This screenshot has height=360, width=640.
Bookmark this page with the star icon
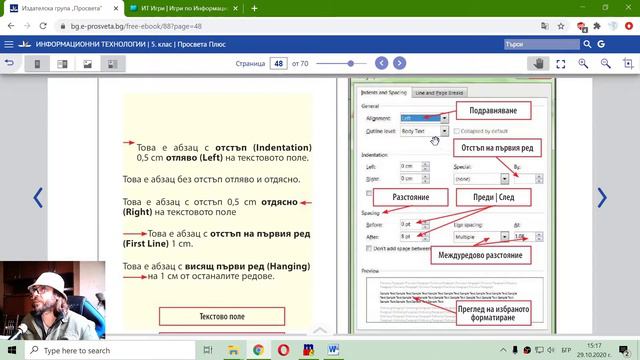click(561, 26)
